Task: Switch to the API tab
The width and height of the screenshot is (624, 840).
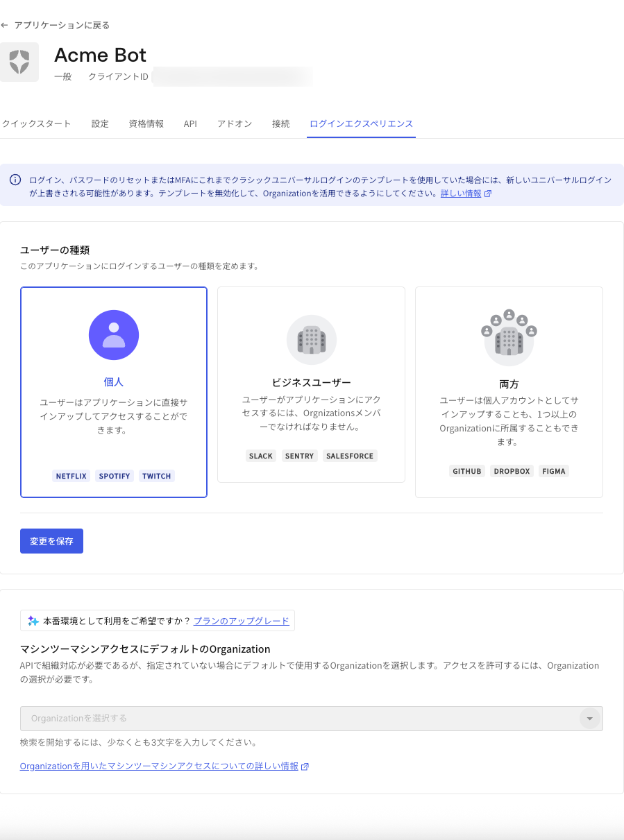Action: click(189, 123)
